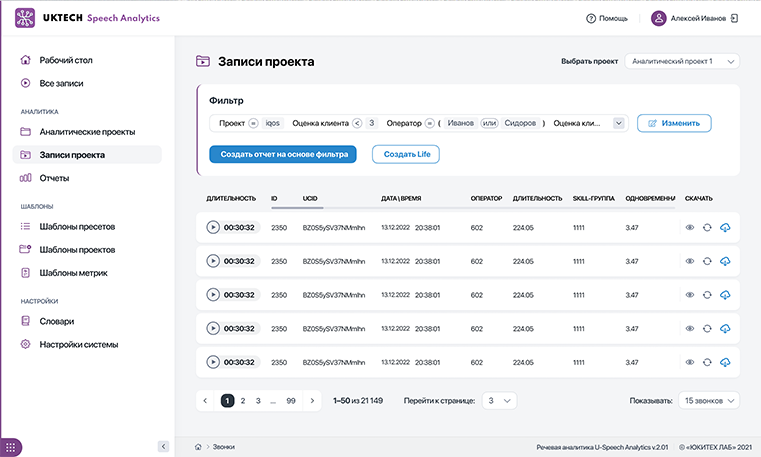Click the eye icon in the first row
This screenshot has height=457, width=761.
(690, 227)
